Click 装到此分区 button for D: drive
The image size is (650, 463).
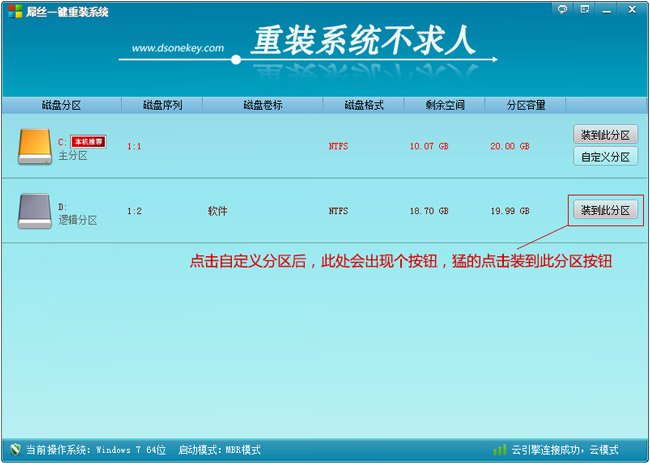pyautogui.click(x=605, y=210)
